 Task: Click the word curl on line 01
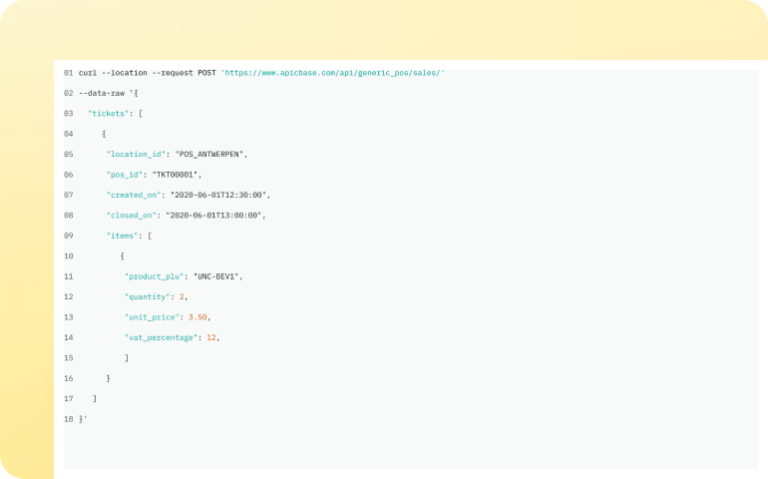click(x=88, y=72)
